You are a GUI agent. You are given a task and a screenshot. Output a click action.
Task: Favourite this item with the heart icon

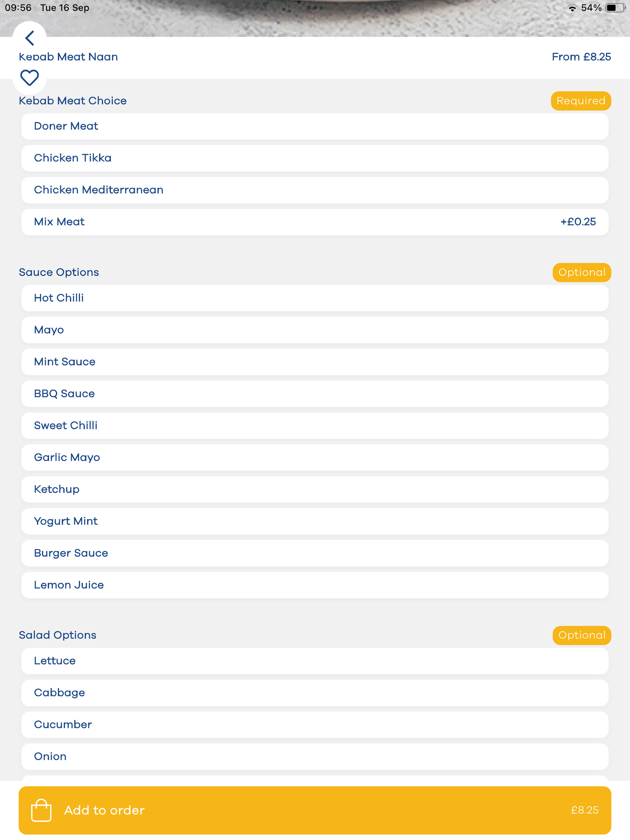pyautogui.click(x=30, y=78)
